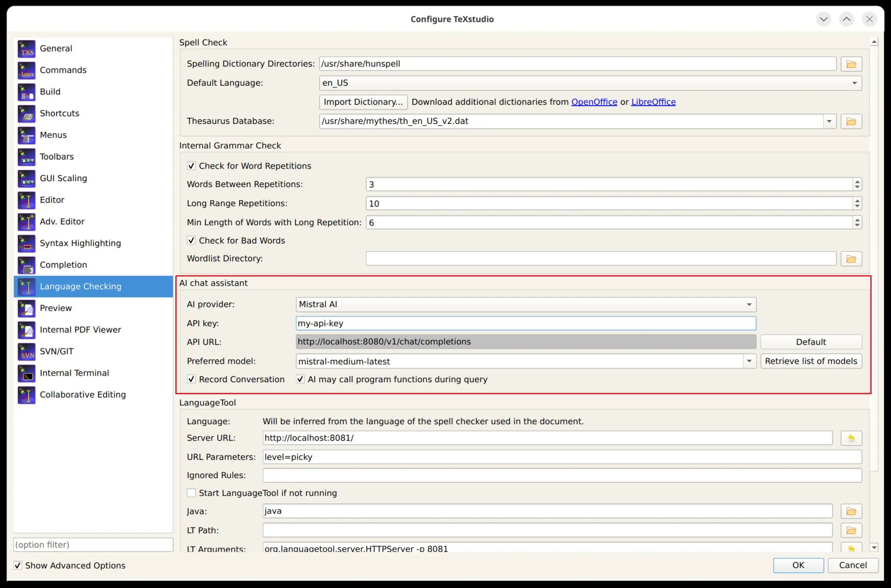891x588 pixels.
Task: Open the Preferred model dropdown list
Action: [749, 361]
